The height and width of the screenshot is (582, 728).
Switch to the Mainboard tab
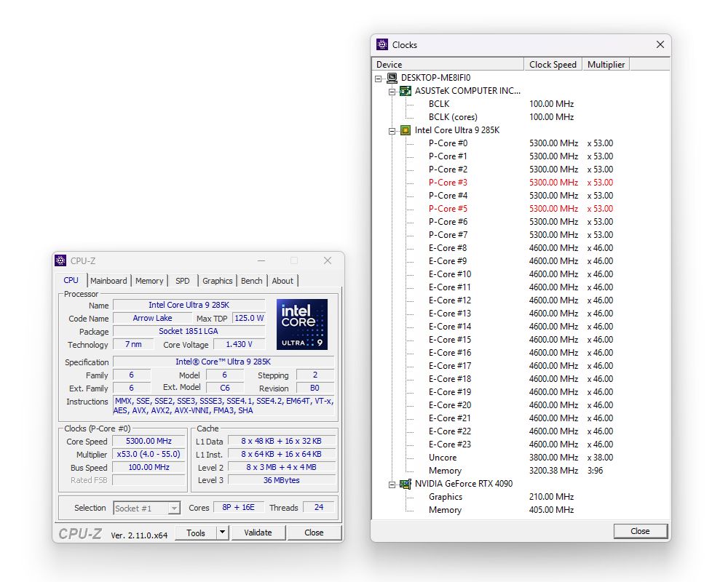(x=108, y=281)
